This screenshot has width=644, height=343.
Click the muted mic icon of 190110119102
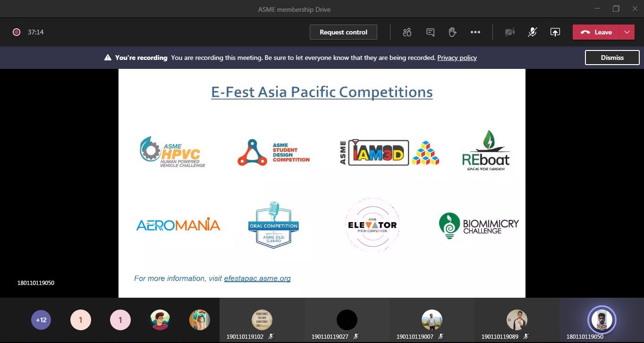271,336
